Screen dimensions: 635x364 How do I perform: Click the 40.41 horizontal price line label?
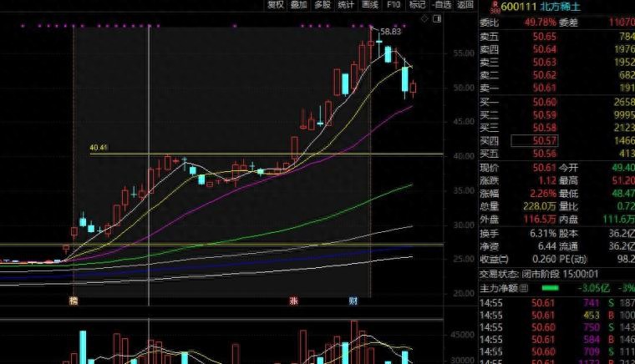click(99, 149)
